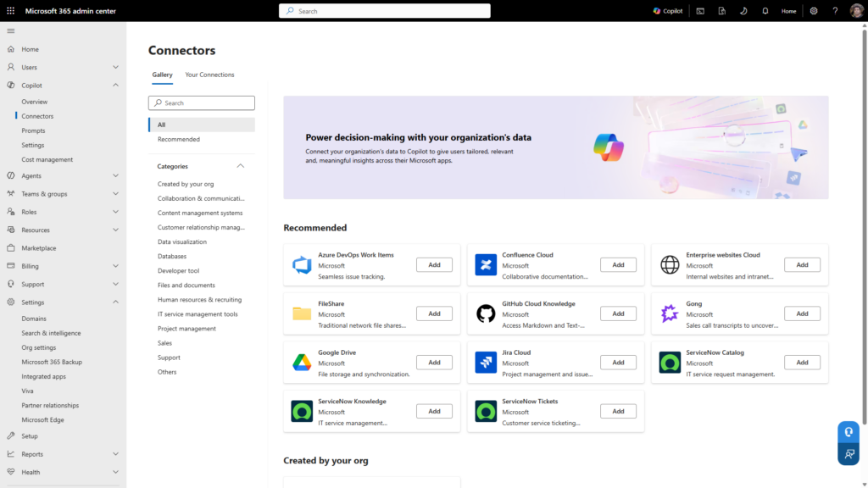
Task: Collapse the Categories filter list
Action: pyautogui.click(x=240, y=166)
